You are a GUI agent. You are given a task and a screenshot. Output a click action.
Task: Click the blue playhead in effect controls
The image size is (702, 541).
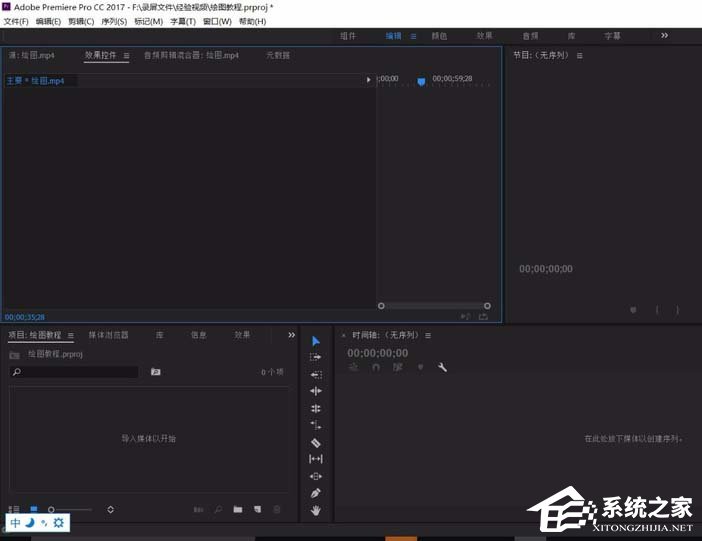coord(421,82)
